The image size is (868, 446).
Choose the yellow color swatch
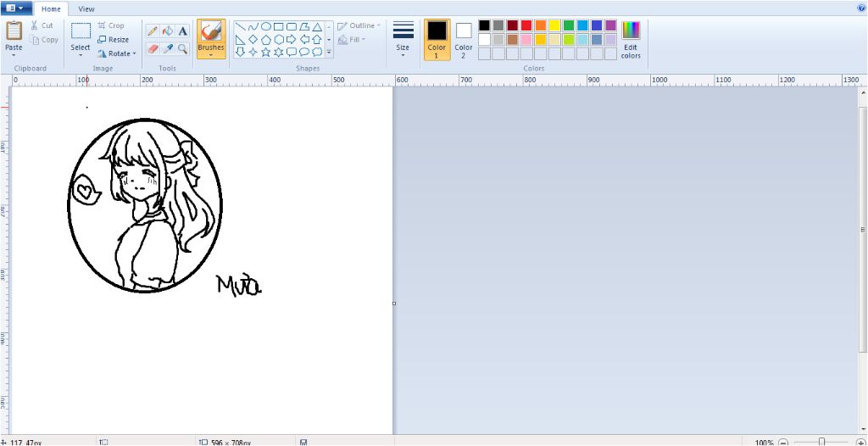click(554, 25)
